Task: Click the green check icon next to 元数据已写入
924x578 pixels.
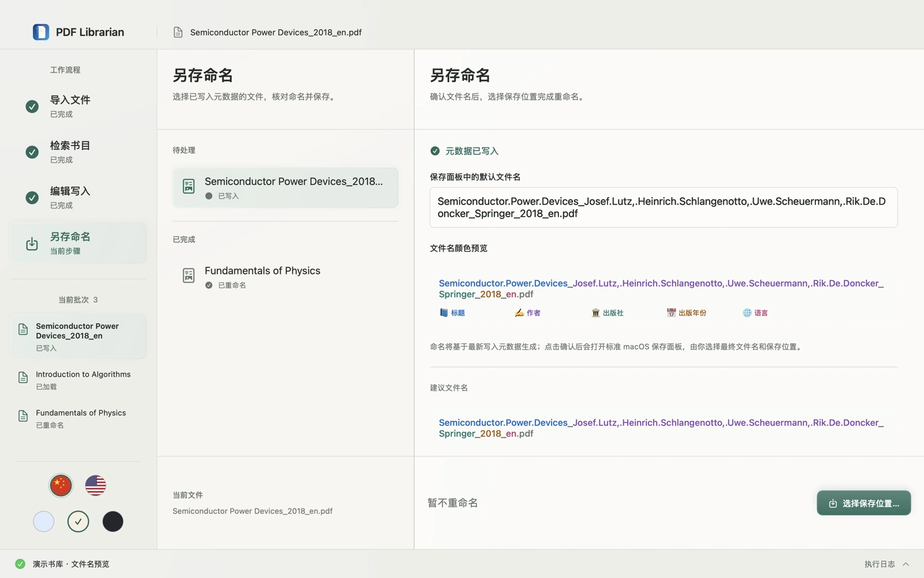Action: (435, 151)
